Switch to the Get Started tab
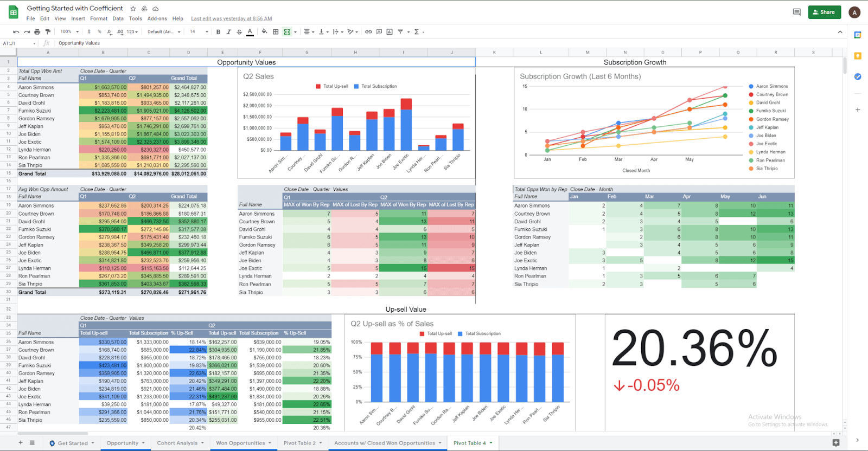The width and height of the screenshot is (868, 451). pyautogui.click(x=72, y=443)
